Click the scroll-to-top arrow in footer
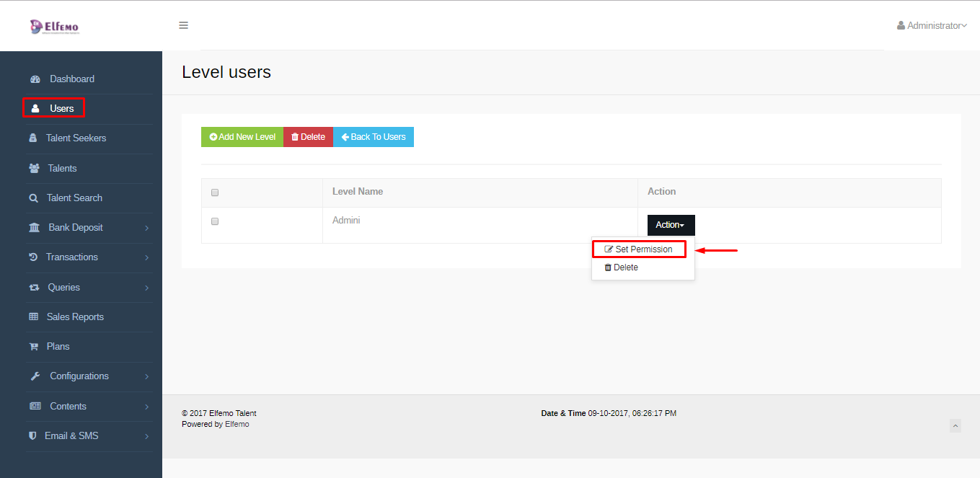The height and width of the screenshot is (478, 980). [955, 426]
